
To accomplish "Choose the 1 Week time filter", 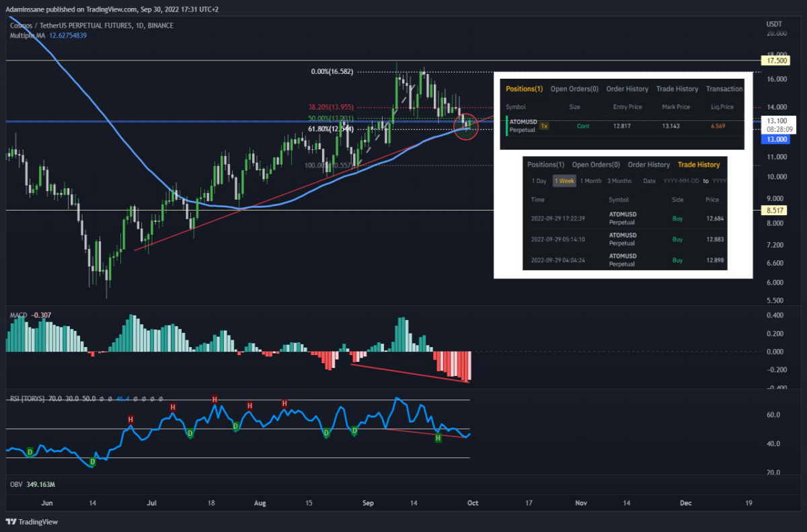I will pyautogui.click(x=564, y=181).
